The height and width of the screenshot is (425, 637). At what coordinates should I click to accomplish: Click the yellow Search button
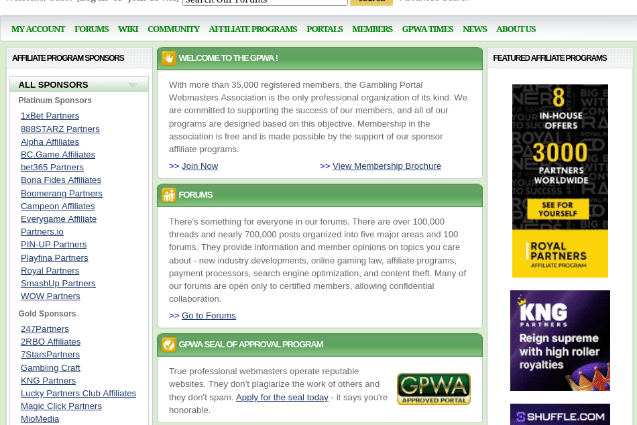[x=371, y=2]
